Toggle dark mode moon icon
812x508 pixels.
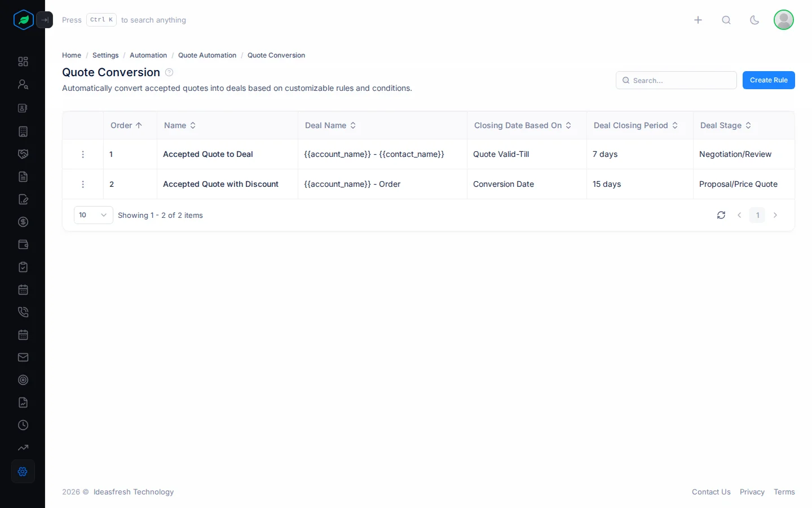tap(754, 20)
